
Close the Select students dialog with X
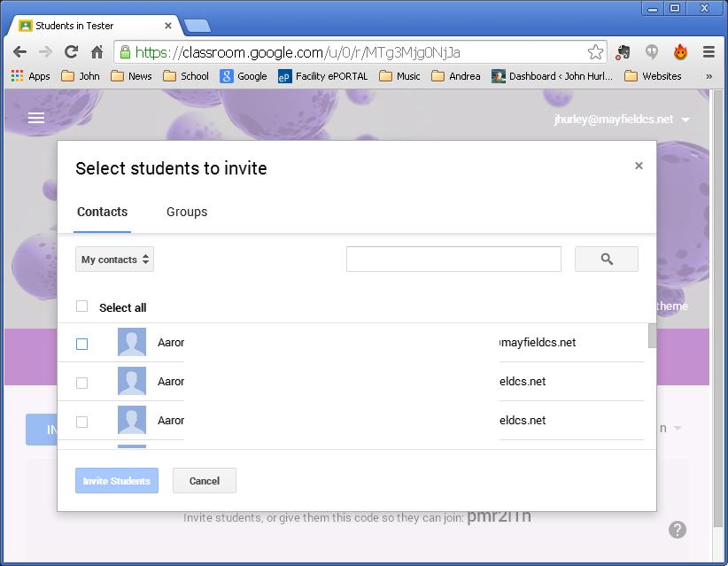[639, 166]
